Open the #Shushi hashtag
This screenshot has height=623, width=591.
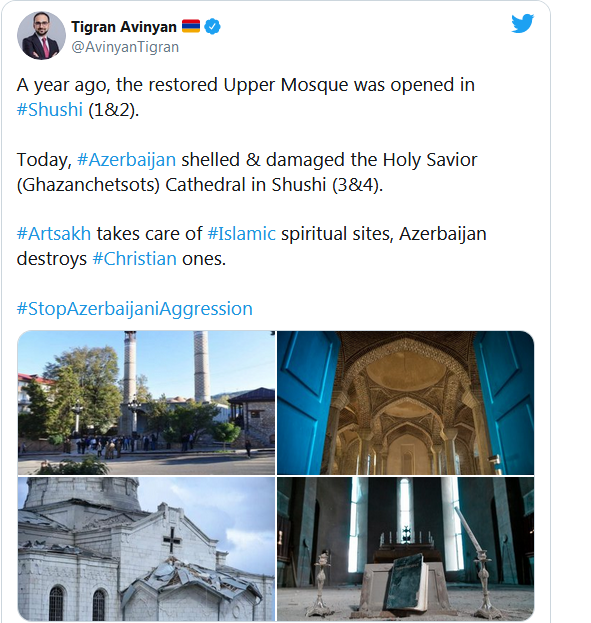pyautogui.click(x=50, y=110)
